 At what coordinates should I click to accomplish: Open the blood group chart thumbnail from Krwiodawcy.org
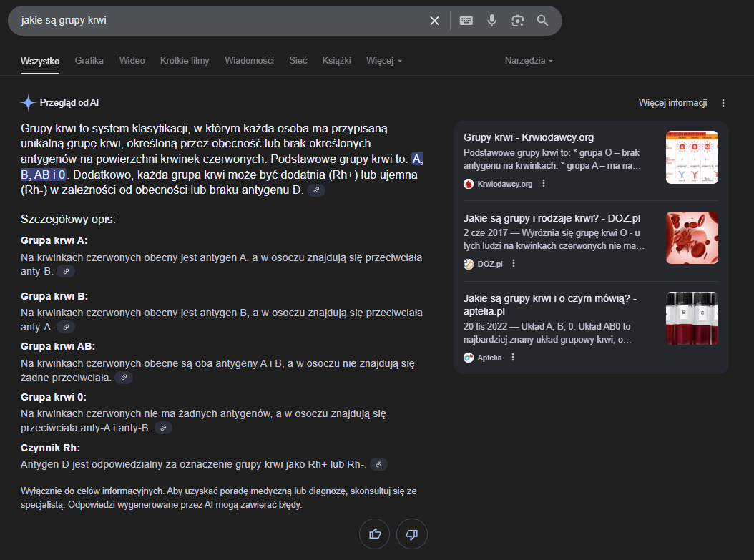tap(692, 157)
